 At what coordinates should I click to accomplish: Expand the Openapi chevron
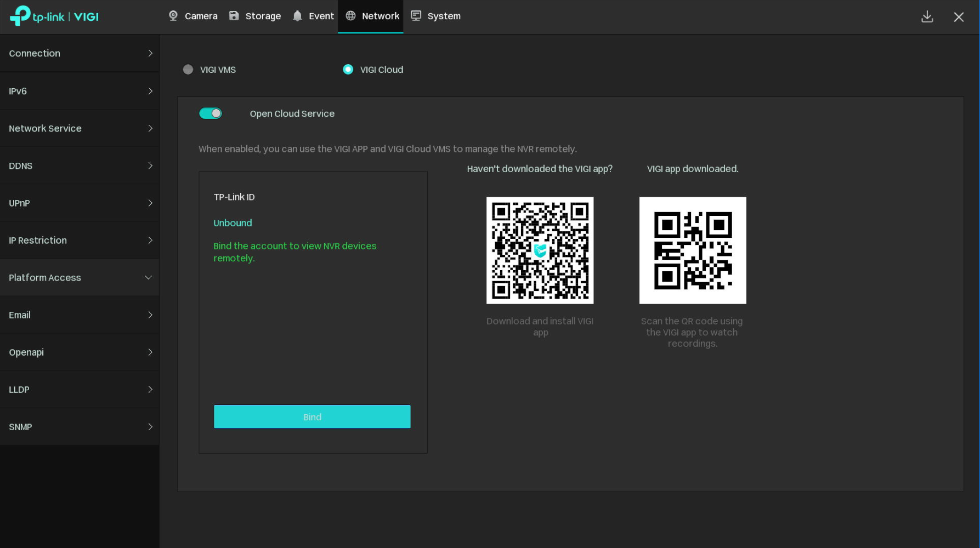(150, 352)
